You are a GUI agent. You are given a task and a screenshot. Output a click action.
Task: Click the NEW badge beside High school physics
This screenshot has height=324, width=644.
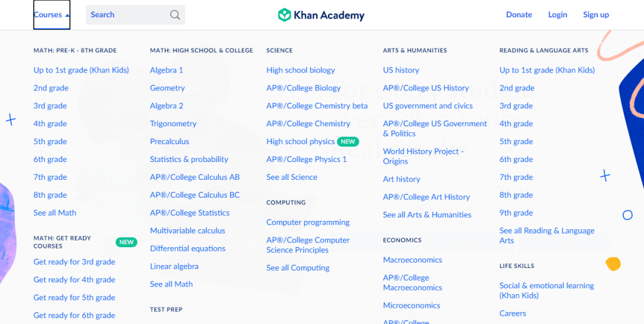[348, 142]
